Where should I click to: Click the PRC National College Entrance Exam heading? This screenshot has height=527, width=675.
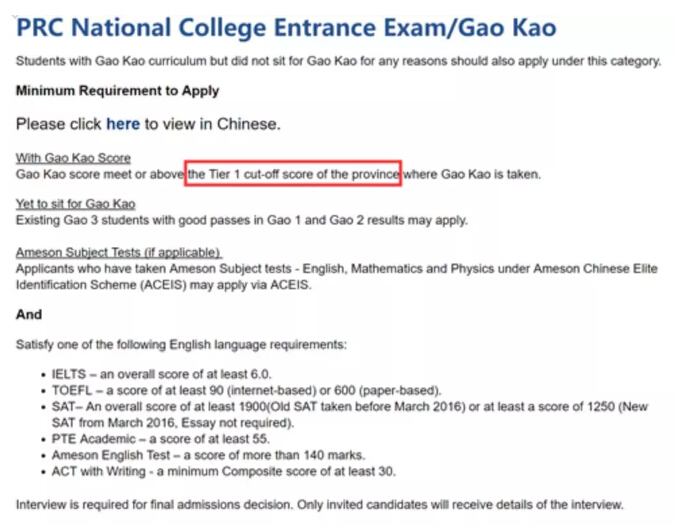[286, 28]
